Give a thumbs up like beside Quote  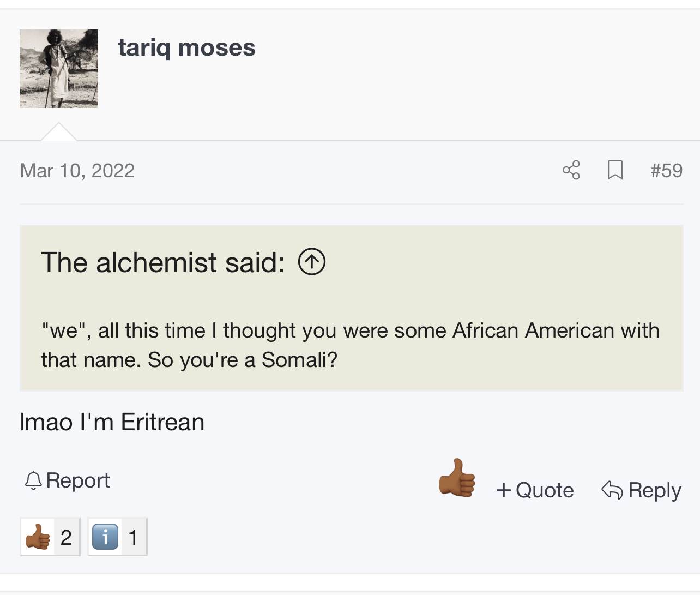(x=457, y=478)
